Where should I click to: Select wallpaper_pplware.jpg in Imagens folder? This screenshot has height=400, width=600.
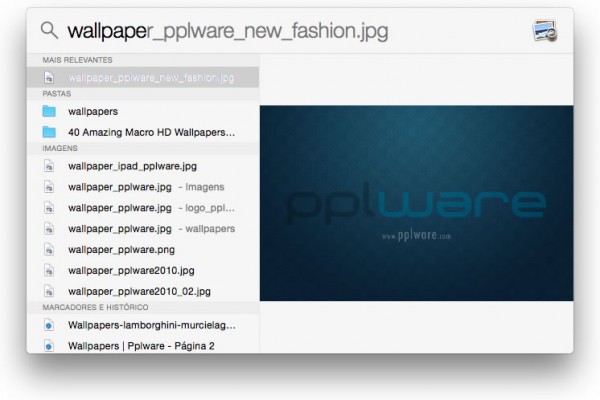(143, 187)
